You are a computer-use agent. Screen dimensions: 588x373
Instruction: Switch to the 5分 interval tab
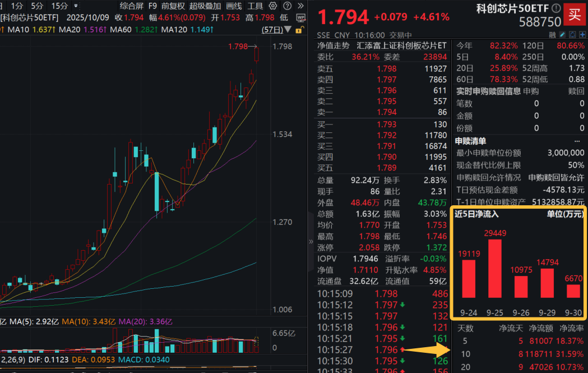pos(36,6)
